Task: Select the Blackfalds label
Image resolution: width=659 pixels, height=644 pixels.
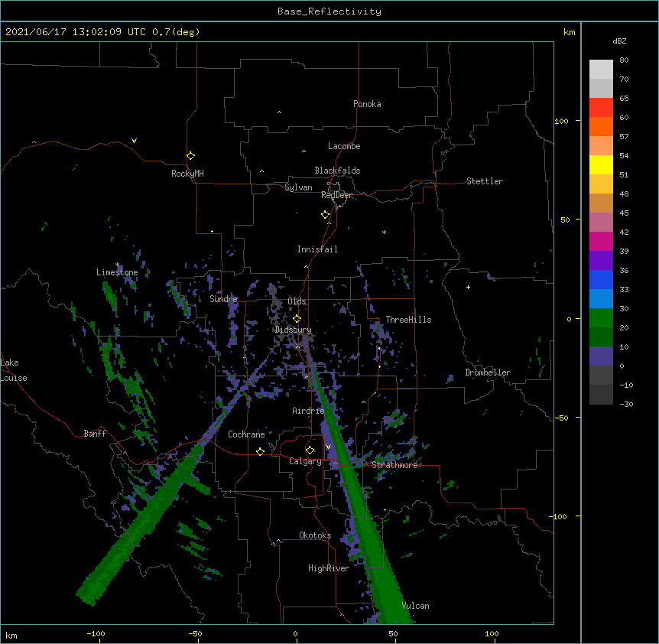Action: click(337, 171)
